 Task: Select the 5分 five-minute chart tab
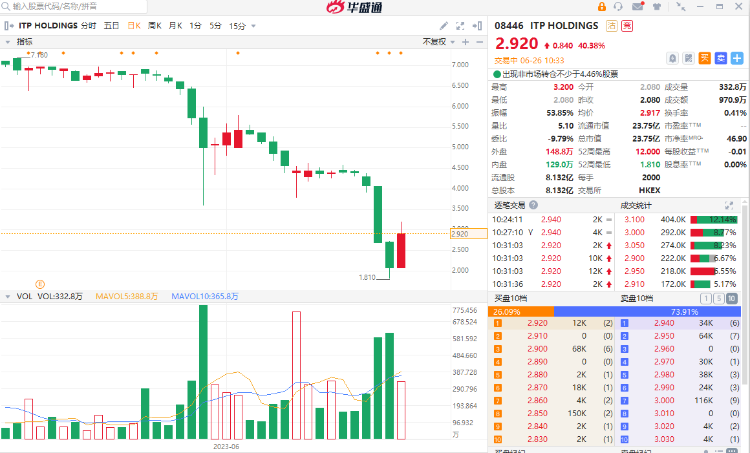(215, 26)
